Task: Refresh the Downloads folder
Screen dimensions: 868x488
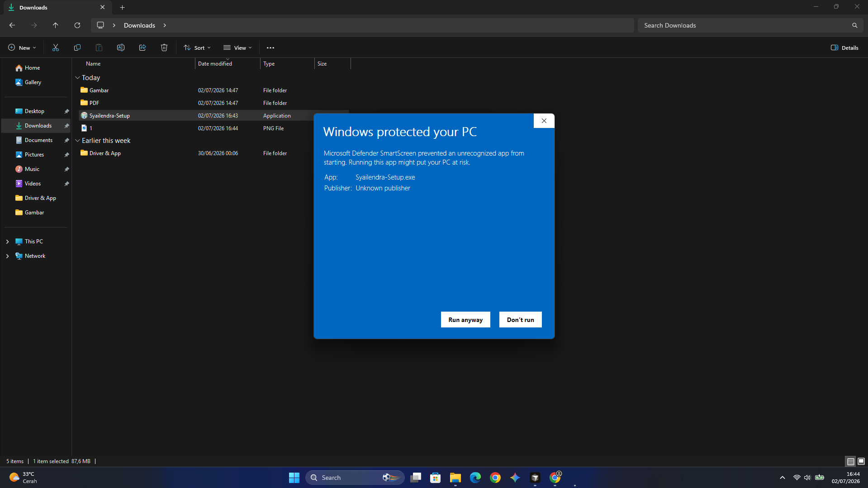Action: [x=77, y=25]
